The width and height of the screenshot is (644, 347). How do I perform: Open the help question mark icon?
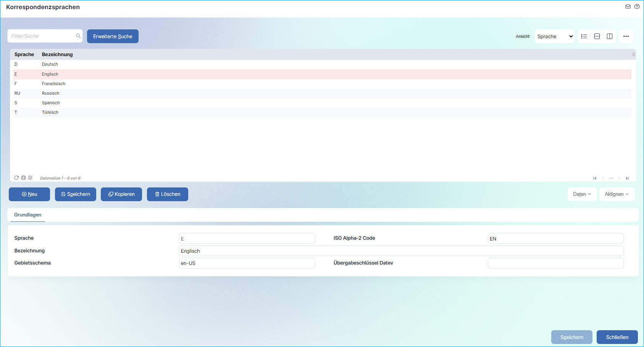pos(637,6)
